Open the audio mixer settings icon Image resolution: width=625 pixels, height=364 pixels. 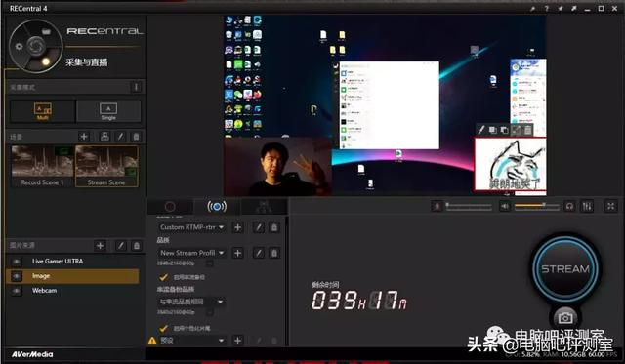click(x=587, y=206)
